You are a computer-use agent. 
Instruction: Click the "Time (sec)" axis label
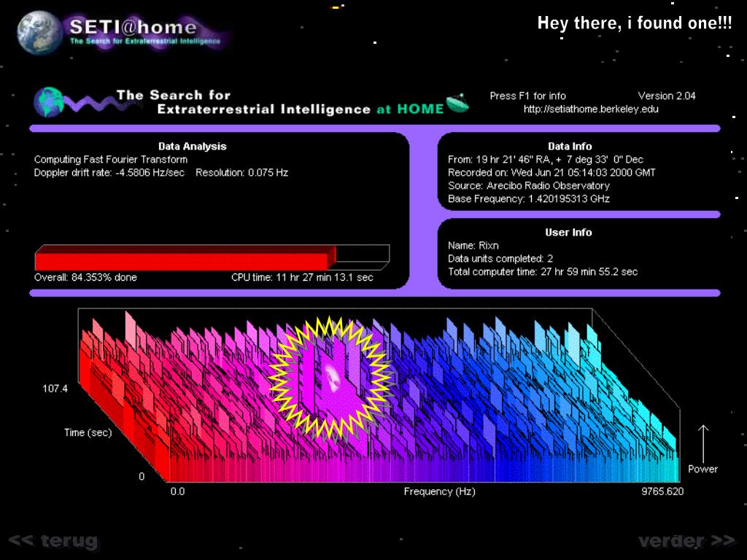(x=88, y=432)
